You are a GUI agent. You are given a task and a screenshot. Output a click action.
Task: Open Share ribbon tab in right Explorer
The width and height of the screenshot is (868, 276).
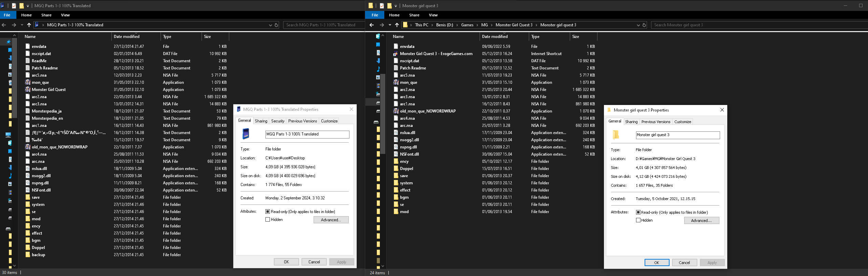[x=414, y=15]
